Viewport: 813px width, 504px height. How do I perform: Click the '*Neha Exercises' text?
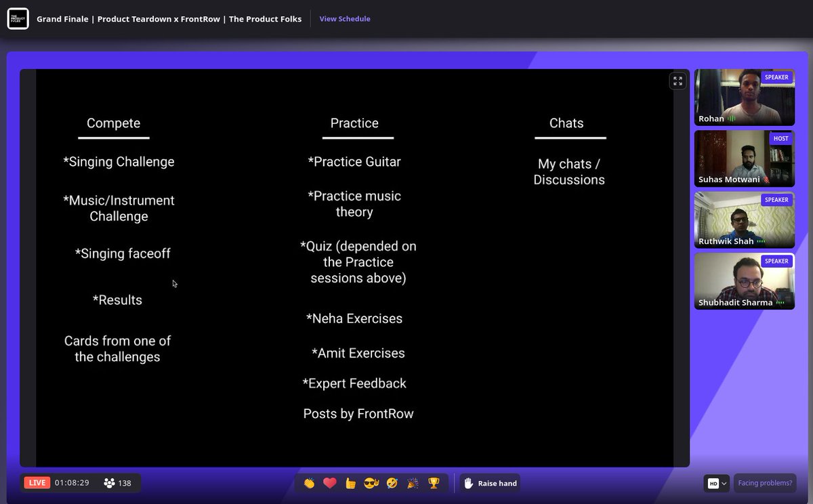tap(354, 319)
